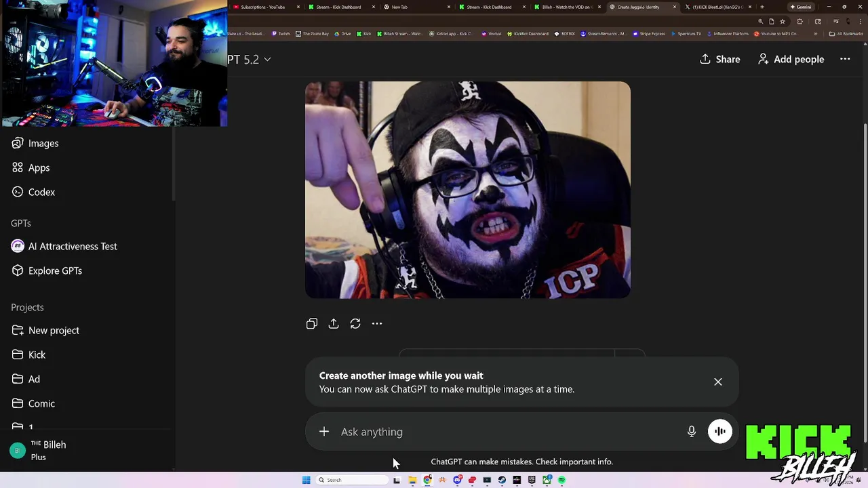Switch to the Billeh - Watch the VOD tab
The image size is (868, 488).
pyautogui.click(x=567, y=7)
